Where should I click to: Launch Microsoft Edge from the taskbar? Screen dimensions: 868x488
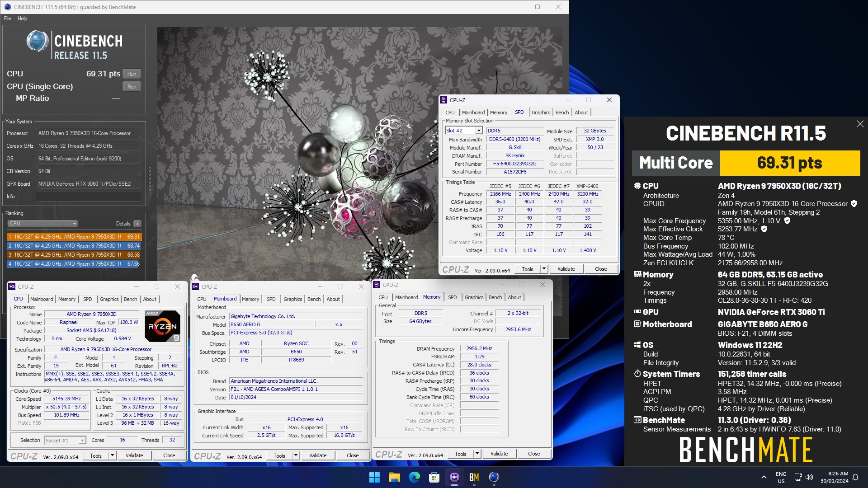pos(414,477)
